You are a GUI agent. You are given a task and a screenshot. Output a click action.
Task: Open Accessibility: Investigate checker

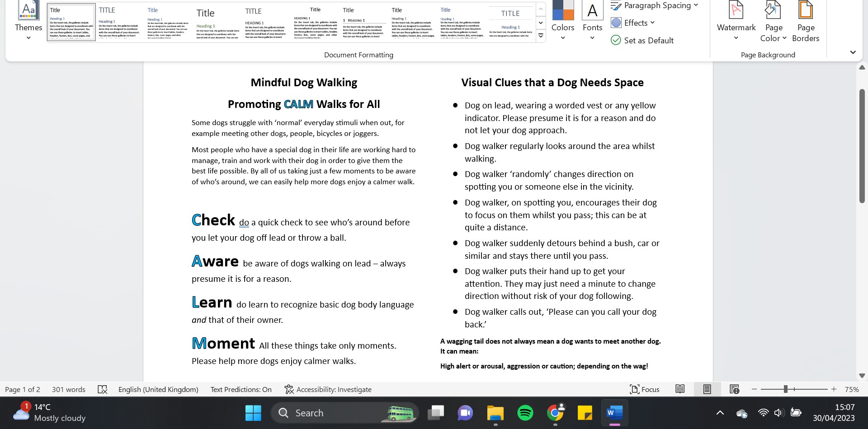click(x=328, y=389)
